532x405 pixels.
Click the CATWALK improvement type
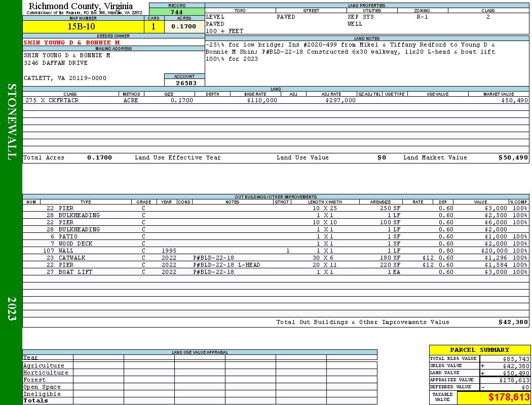pos(71,258)
